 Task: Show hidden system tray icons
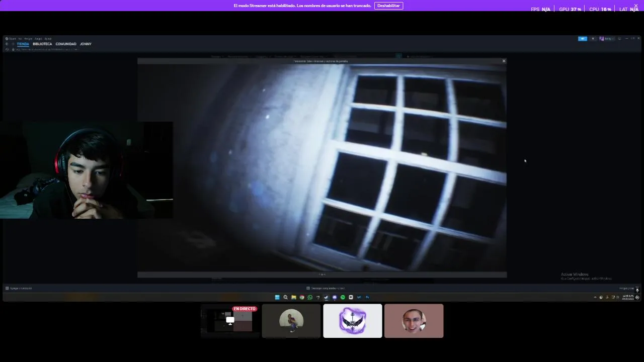point(595,297)
